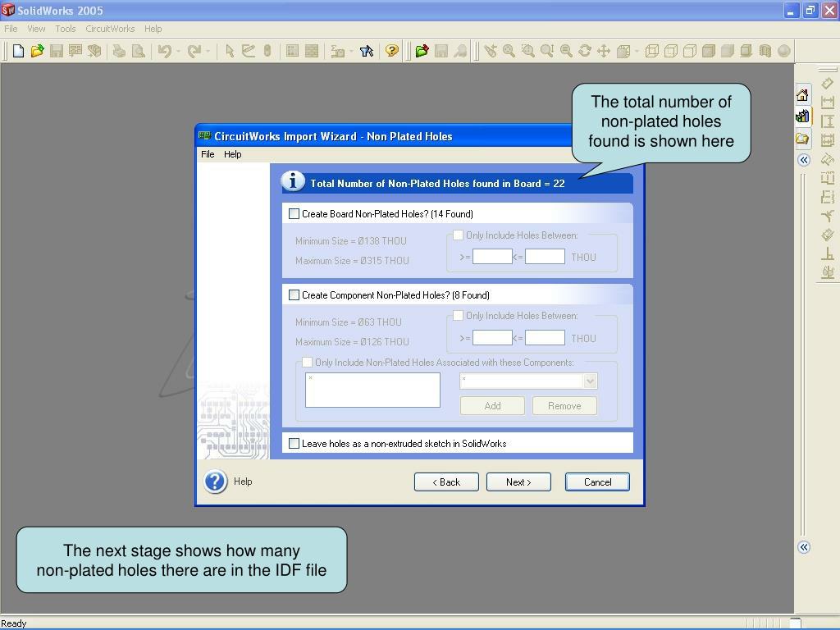
Task: Click the Pan four-arrow icon
Action: pyautogui.click(x=604, y=51)
